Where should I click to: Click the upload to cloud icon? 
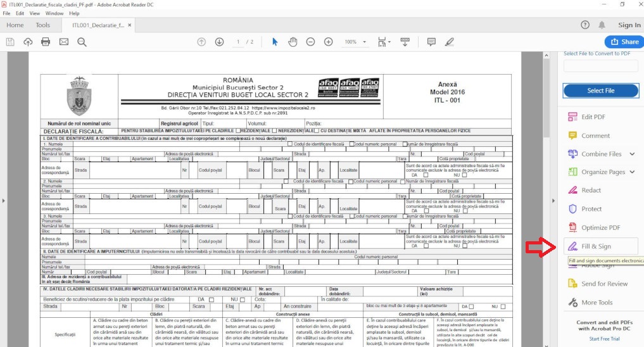[x=28, y=42]
